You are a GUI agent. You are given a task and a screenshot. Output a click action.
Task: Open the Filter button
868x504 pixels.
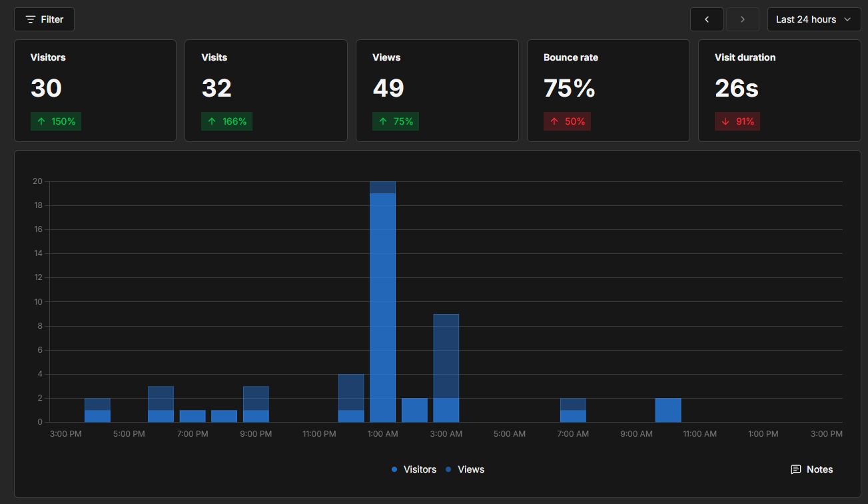44,19
